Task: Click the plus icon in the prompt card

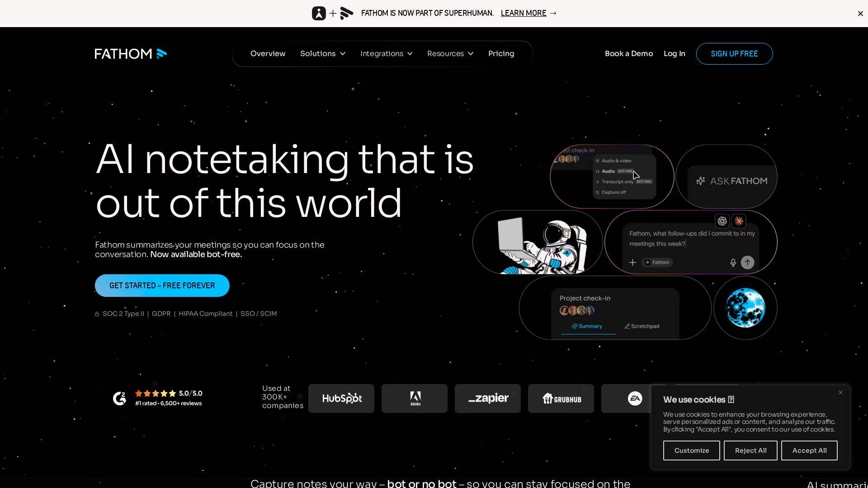Action: pos(633,263)
